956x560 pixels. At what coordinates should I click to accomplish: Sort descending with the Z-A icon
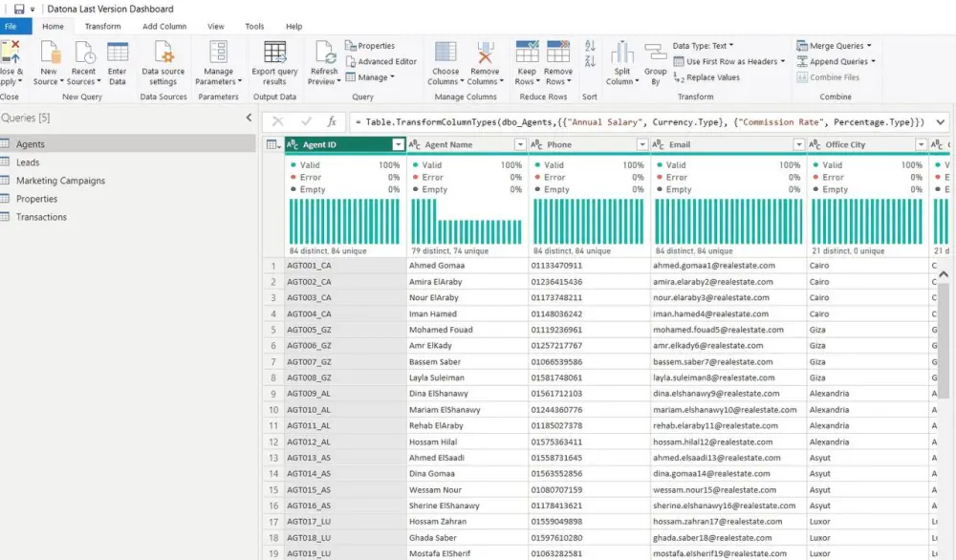pos(590,61)
